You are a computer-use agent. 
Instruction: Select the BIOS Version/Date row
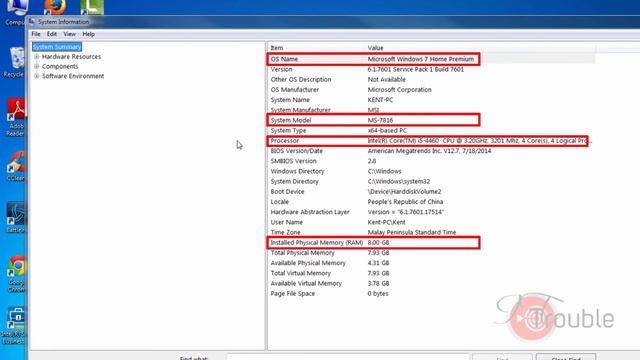(x=431, y=151)
